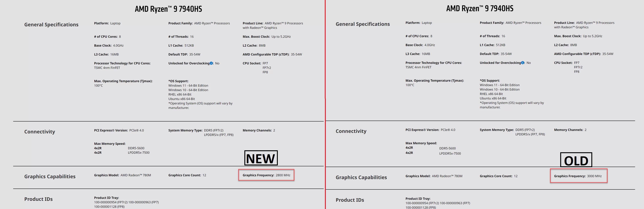Click 'AMD Configurable TDP (cTDP)' on left page
The height and width of the screenshot is (209, 644).
[x=272, y=54]
